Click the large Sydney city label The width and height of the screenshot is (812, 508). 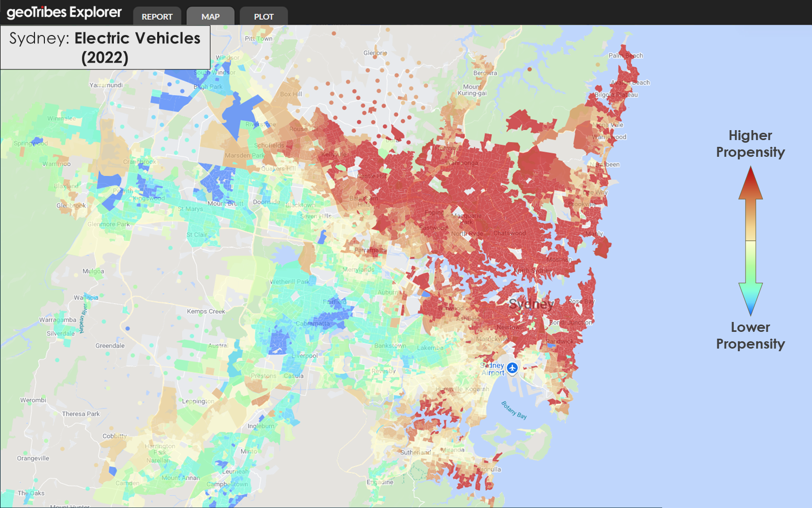[x=531, y=304]
